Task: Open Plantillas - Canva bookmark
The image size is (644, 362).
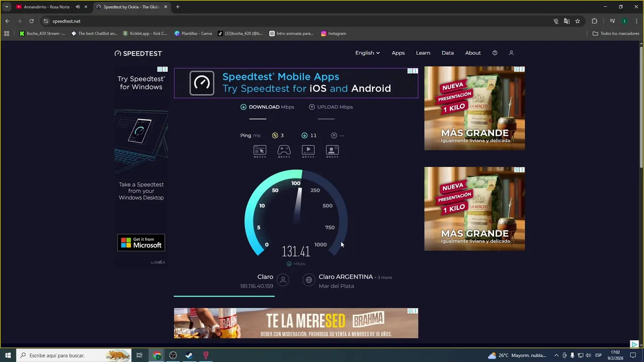Action: tap(193, 34)
